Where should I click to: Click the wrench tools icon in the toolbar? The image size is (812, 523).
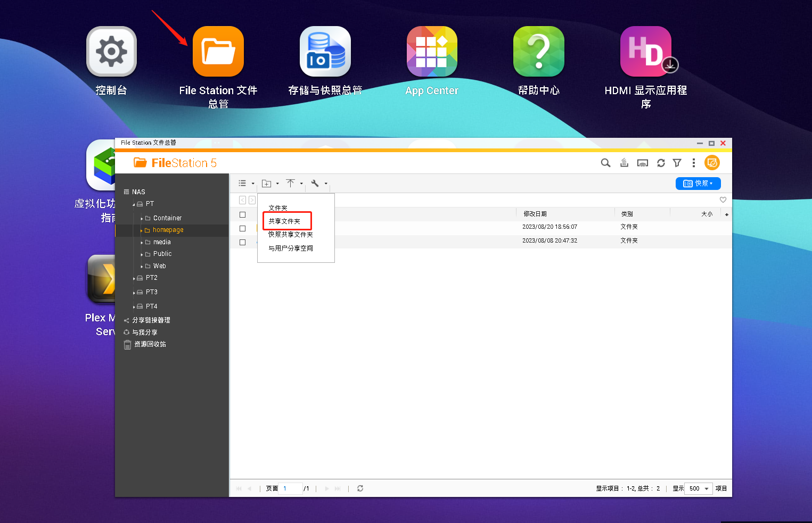[x=315, y=184]
